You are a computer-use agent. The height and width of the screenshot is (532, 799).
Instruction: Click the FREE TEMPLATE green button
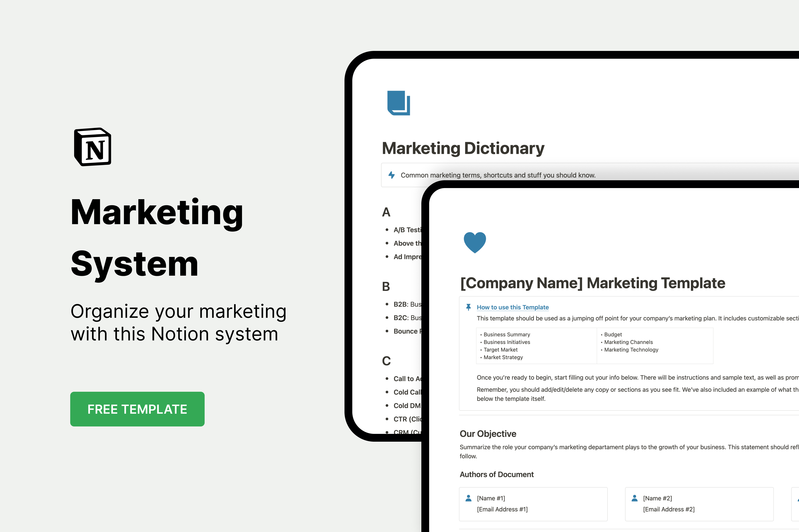click(137, 409)
